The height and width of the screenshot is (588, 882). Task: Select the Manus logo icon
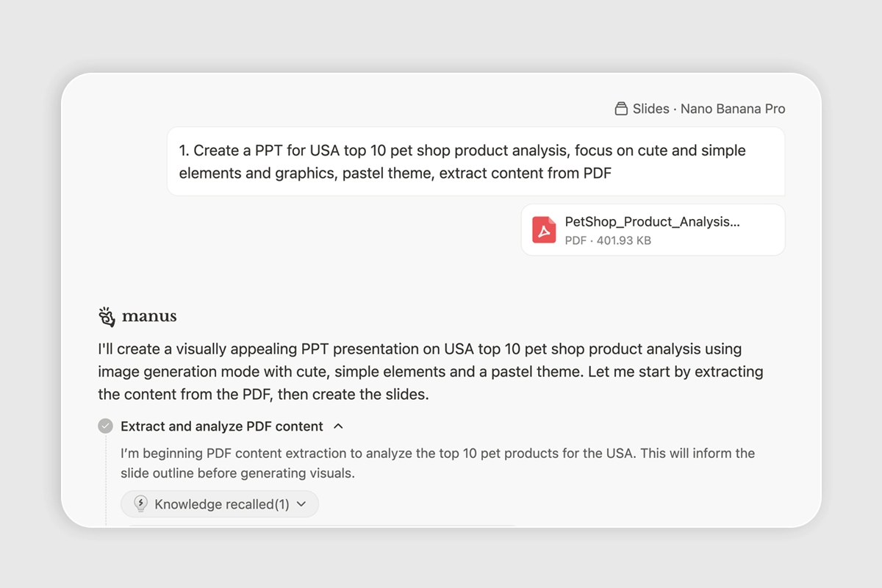point(107,315)
